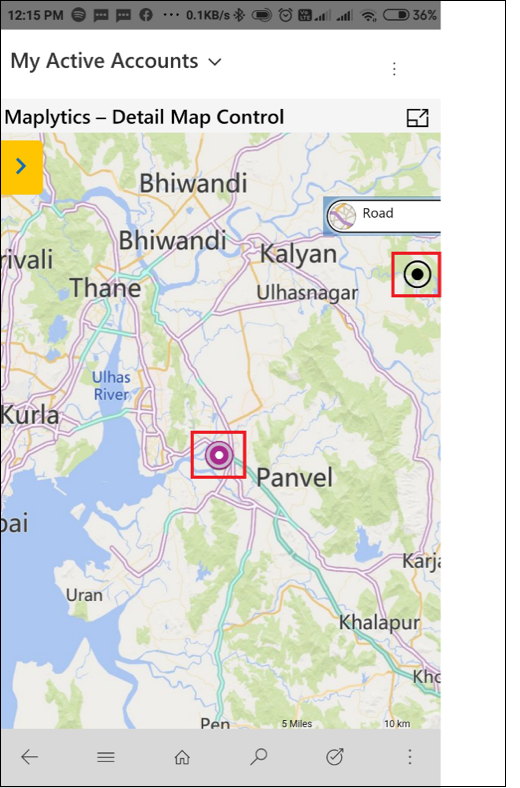Viewport: 520px width, 788px height.
Task: Open the hamburger menu in bottom bar
Action: (106, 757)
